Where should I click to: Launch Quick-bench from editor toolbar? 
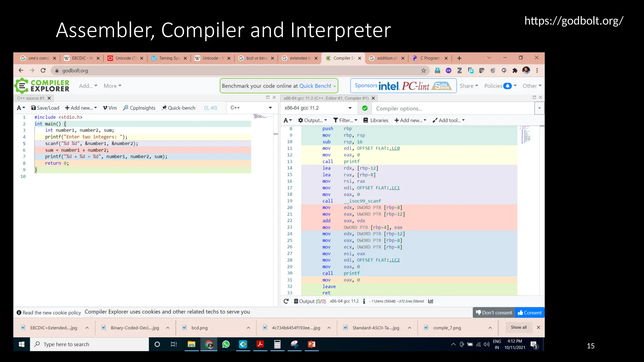coord(178,108)
